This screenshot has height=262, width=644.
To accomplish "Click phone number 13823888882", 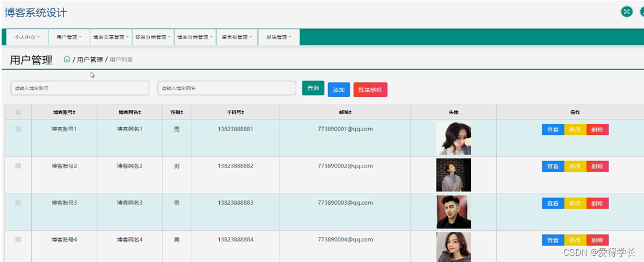I will pos(235,166).
